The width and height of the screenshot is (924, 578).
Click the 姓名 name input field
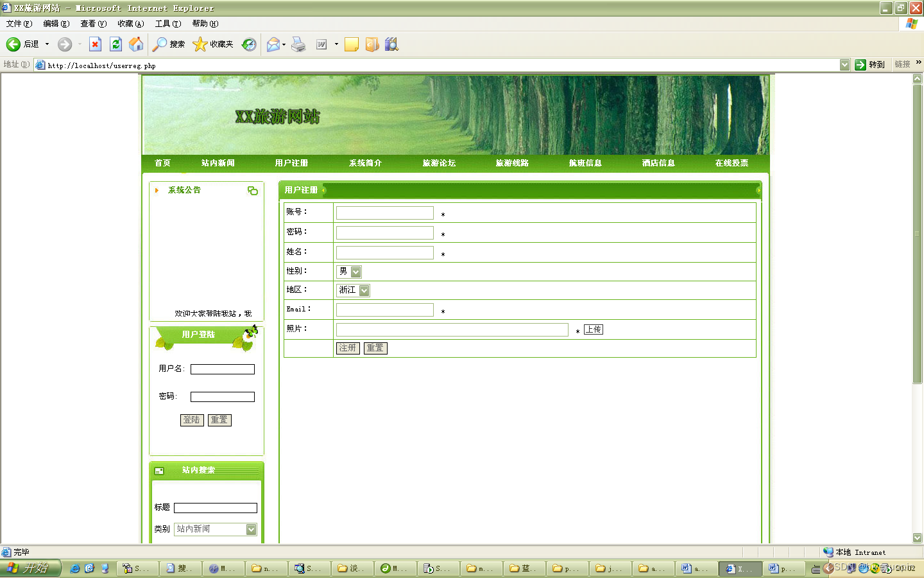click(385, 252)
